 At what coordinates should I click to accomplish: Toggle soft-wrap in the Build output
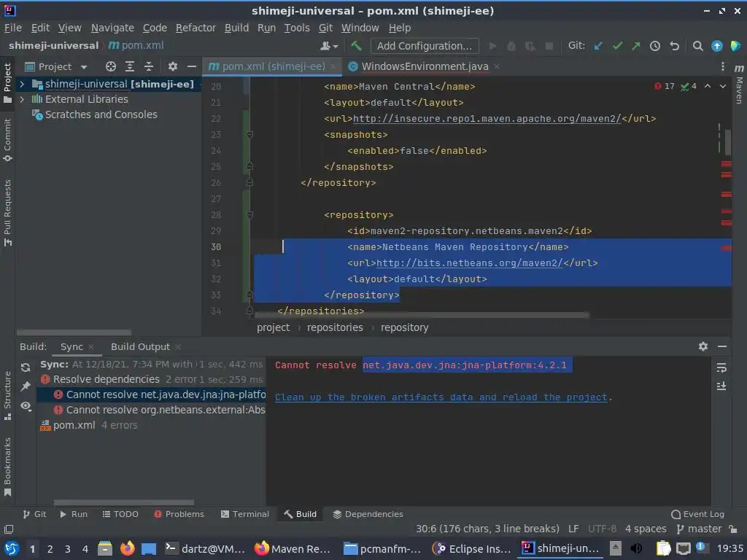pos(721,367)
